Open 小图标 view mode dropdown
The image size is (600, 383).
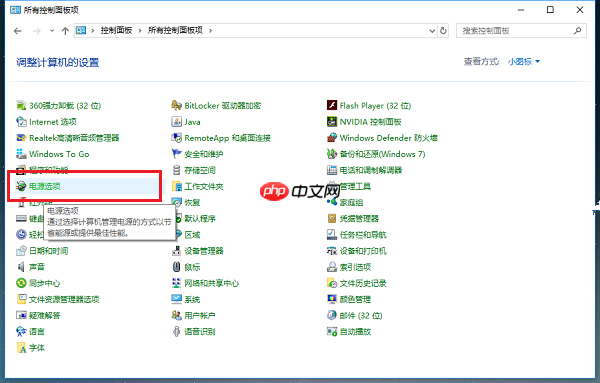[x=524, y=61]
